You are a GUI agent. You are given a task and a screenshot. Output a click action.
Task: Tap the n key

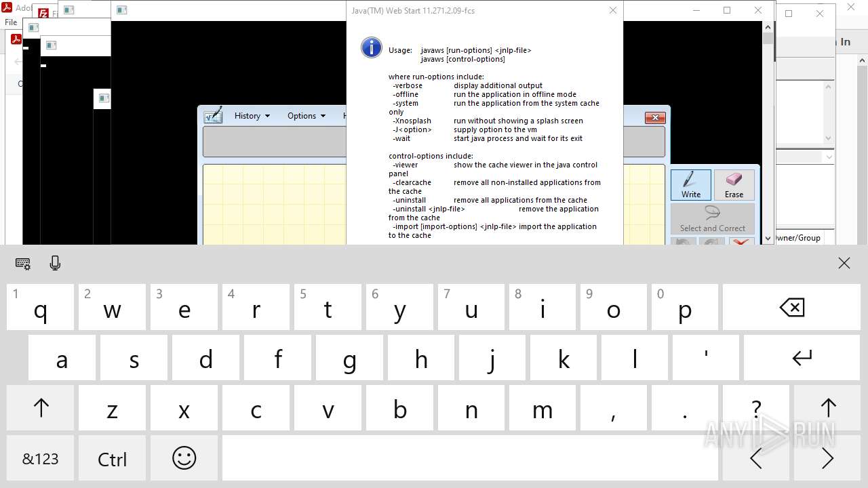tap(471, 408)
